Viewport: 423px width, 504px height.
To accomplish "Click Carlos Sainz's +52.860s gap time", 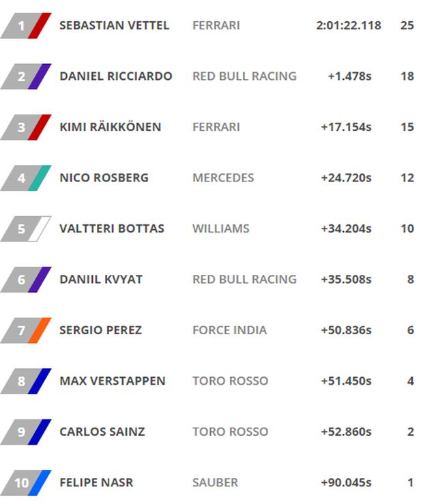I will 346,432.
